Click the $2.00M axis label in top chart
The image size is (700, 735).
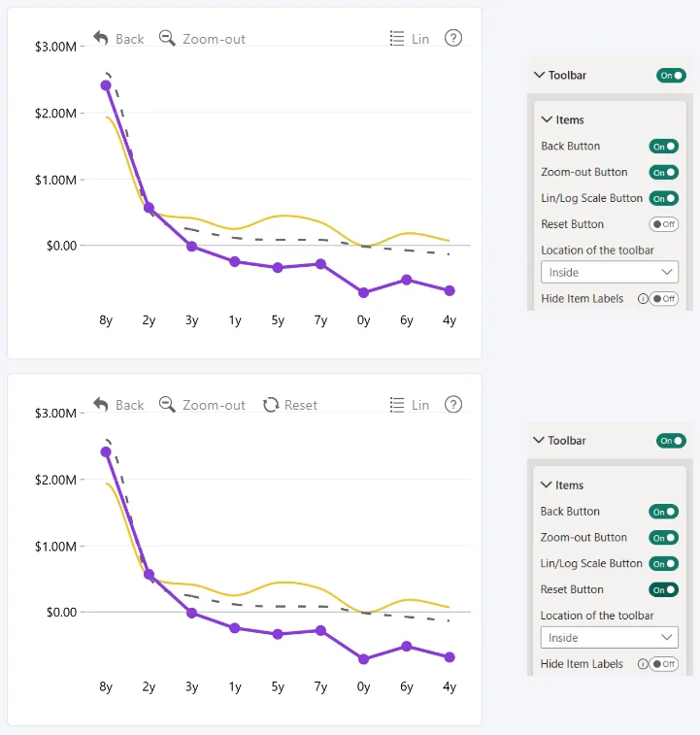pos(55,114)
